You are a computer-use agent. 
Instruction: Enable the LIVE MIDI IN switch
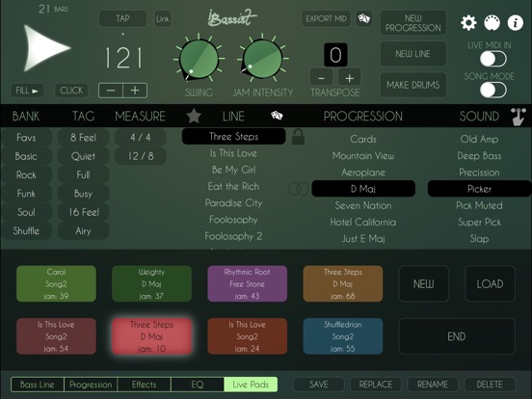[493, 59]
